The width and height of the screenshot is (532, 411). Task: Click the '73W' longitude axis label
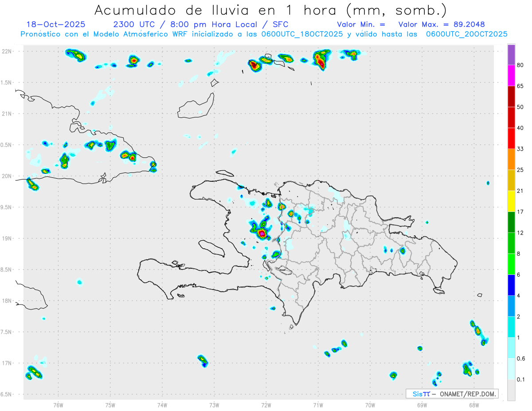tap(214, 405)
